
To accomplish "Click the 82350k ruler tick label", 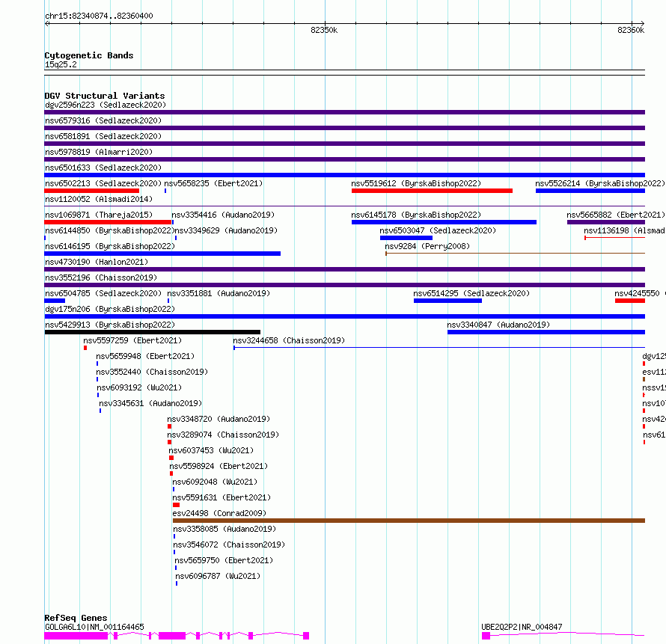I will [x=324, y=30].
